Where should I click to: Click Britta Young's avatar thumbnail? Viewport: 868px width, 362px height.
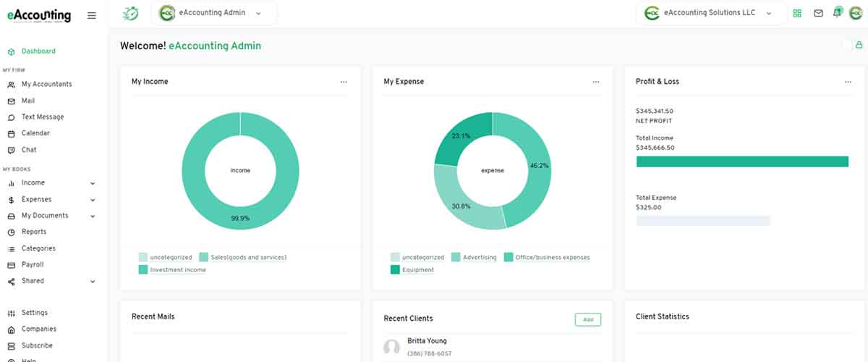click(391, 348)
